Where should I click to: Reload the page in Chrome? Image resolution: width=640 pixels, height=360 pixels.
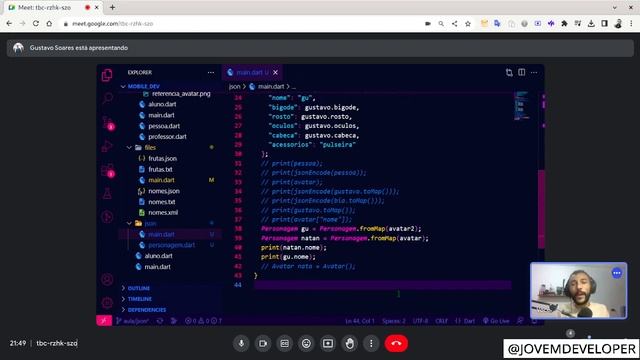tap(36, 24)
